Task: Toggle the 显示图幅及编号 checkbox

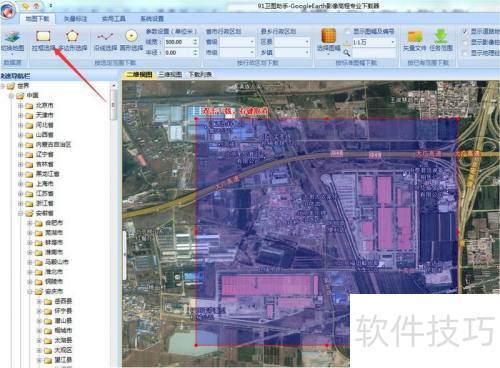Action: tap(347, 32)
